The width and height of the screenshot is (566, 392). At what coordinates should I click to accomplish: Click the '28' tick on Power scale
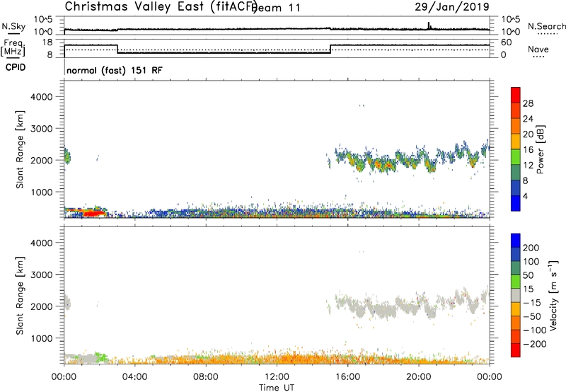[528, 103]
